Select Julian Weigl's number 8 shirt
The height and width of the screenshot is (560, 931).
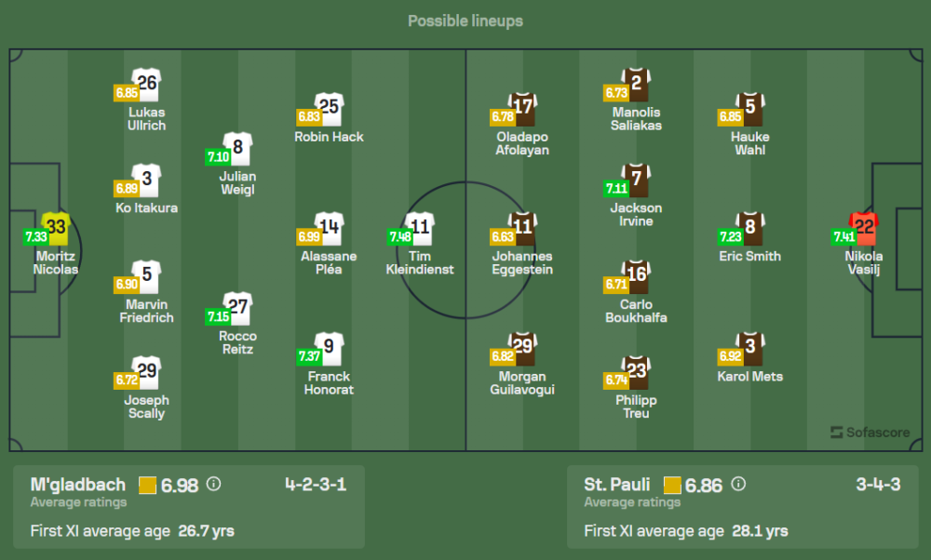238,148
